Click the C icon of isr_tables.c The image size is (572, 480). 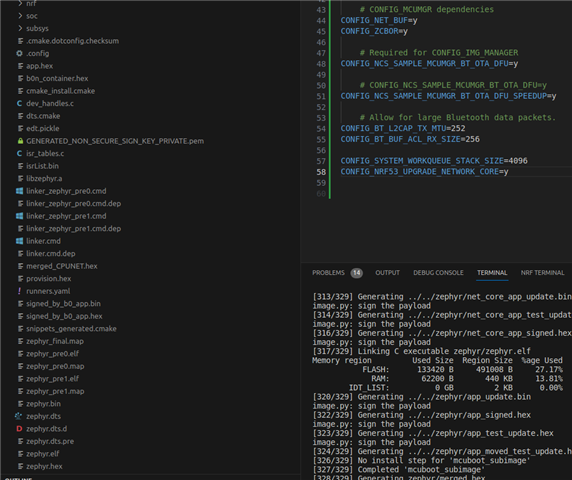coord(19,153)
